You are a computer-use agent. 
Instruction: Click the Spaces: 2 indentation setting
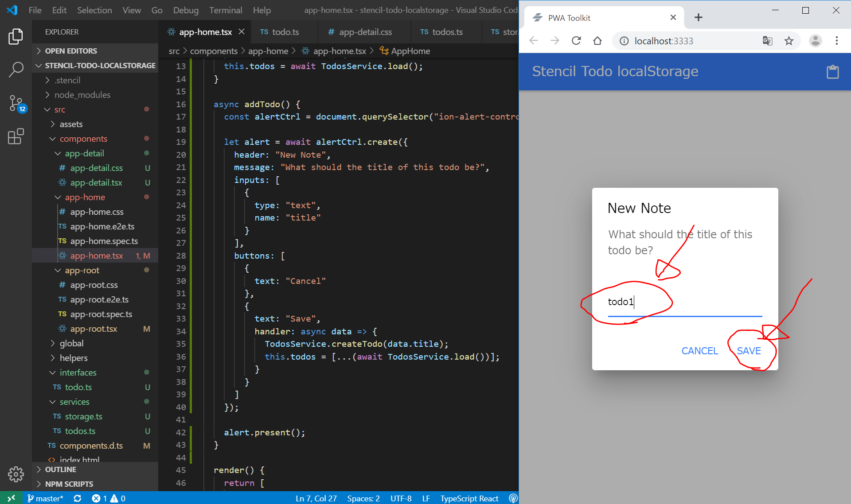click(363, 498)
